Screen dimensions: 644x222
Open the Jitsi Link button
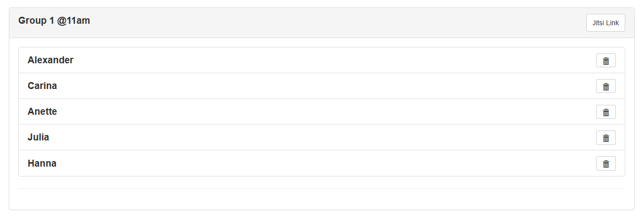(x=605, y=23)
